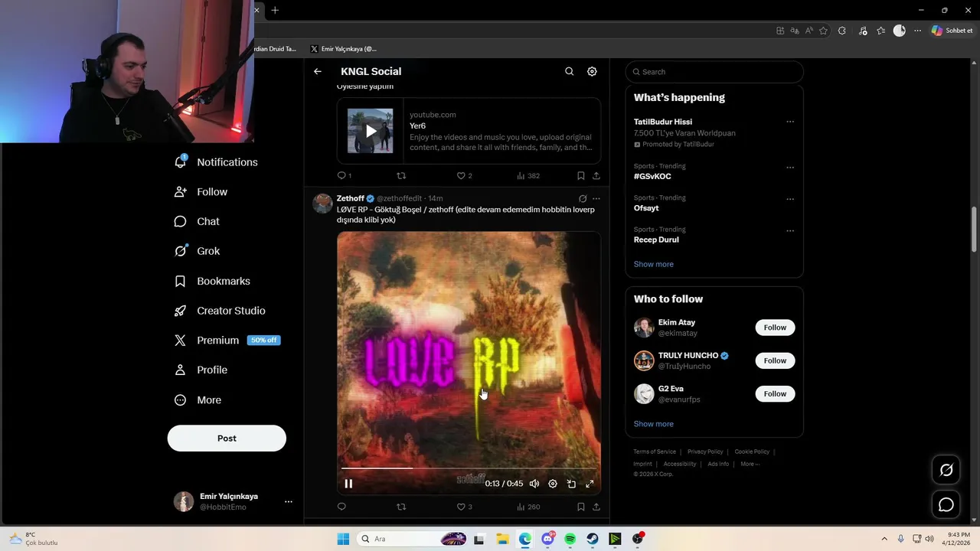Mute the LOVE RP video volume
The width and height of the screenshot is (980, 551).
(534, 484)
